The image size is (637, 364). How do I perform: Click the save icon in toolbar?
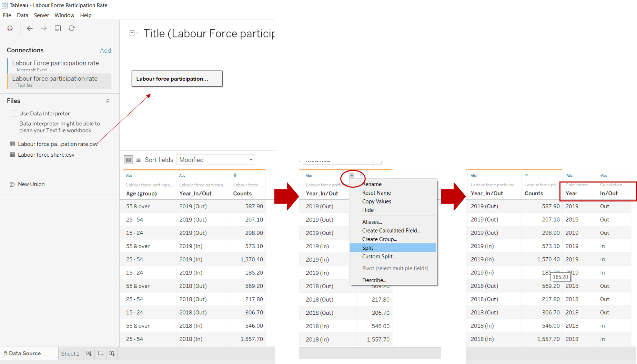[x=58, y=28]
